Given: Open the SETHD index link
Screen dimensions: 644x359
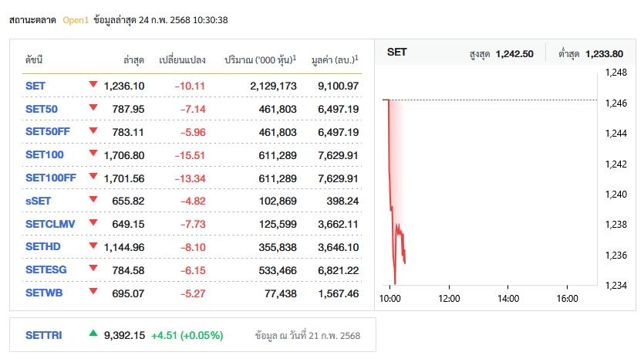Looking at the screenshot, I should [x=42, y=247].
